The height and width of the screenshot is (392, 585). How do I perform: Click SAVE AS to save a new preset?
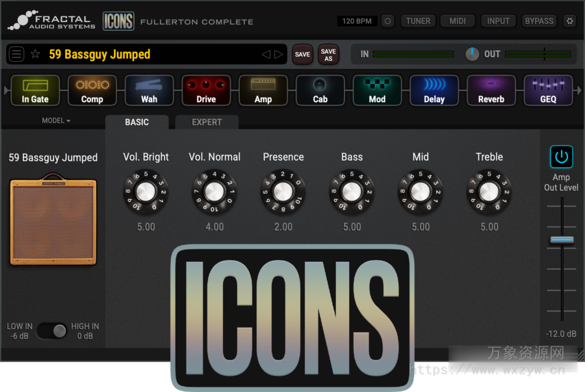click(x=328, y=55)
